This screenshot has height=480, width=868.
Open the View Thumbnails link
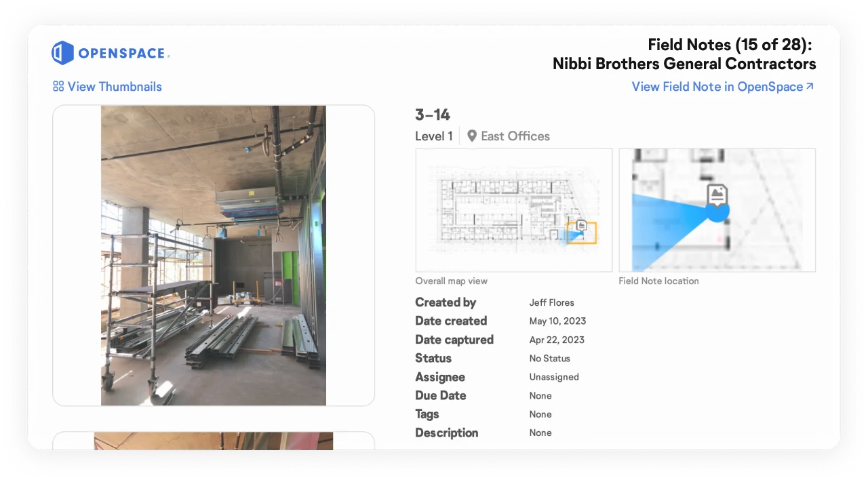point(114,87)
